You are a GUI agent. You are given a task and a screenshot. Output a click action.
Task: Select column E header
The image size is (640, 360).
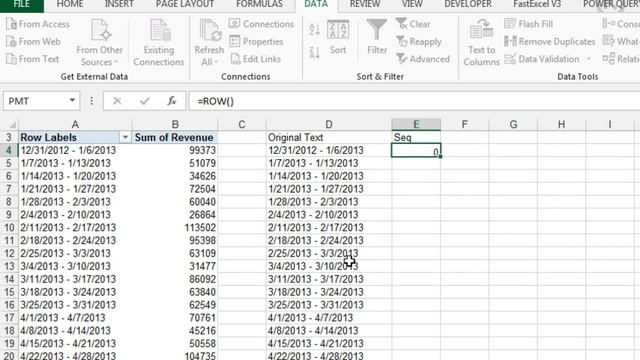[416, 124]
